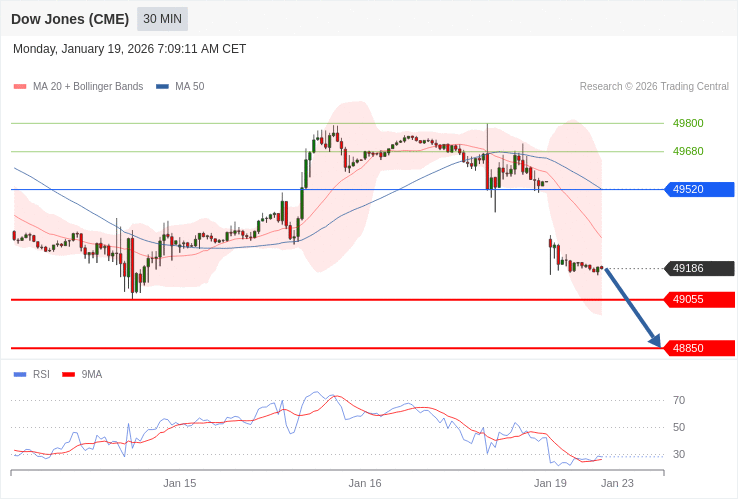Click the 49800 resistance level label

pos(688,123)
